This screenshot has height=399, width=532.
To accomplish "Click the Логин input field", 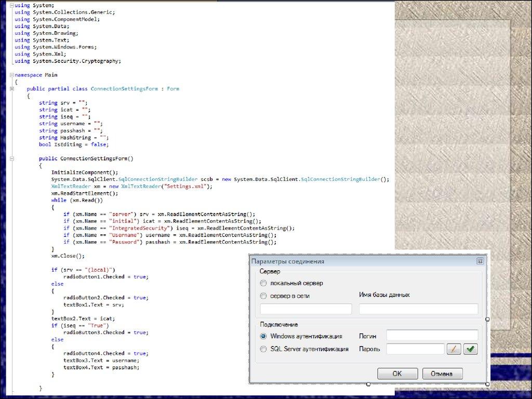I will click(x=432, y=336).
